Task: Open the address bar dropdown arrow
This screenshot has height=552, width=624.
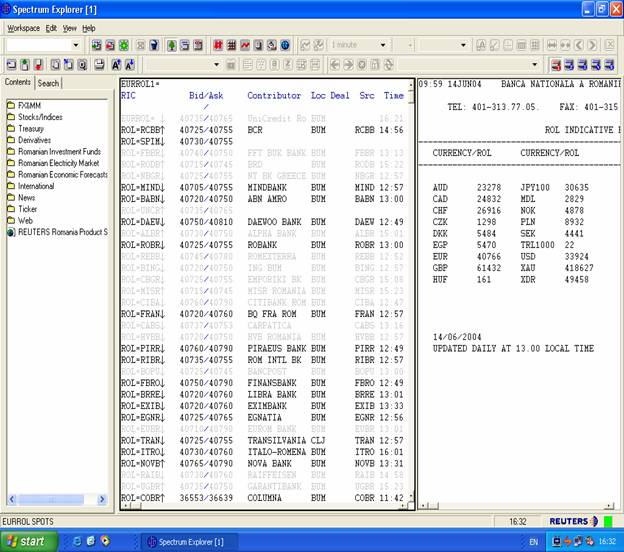Action: point(534,64)
